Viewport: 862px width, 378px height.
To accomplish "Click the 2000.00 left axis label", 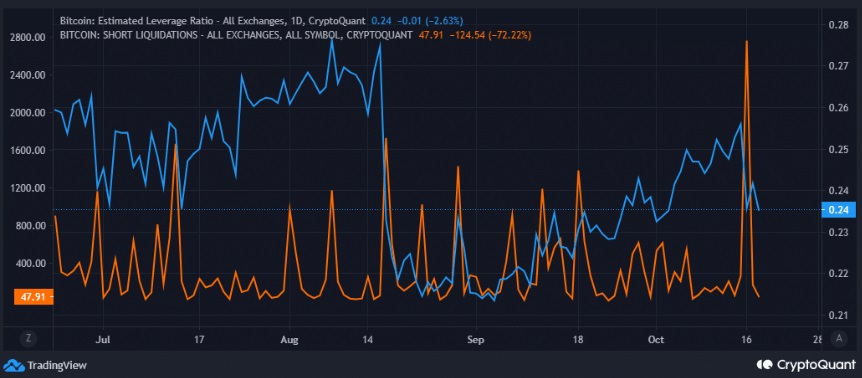I will pos(26,113).
